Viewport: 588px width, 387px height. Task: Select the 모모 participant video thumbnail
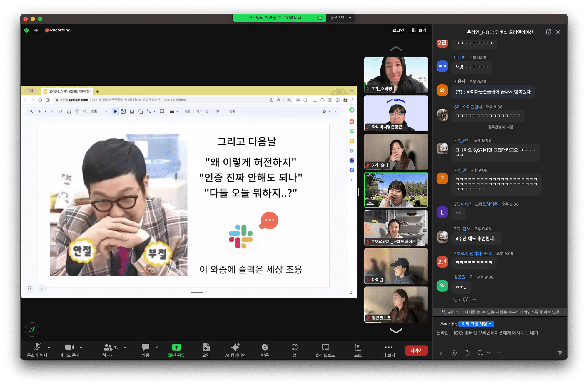coord(396,190)
